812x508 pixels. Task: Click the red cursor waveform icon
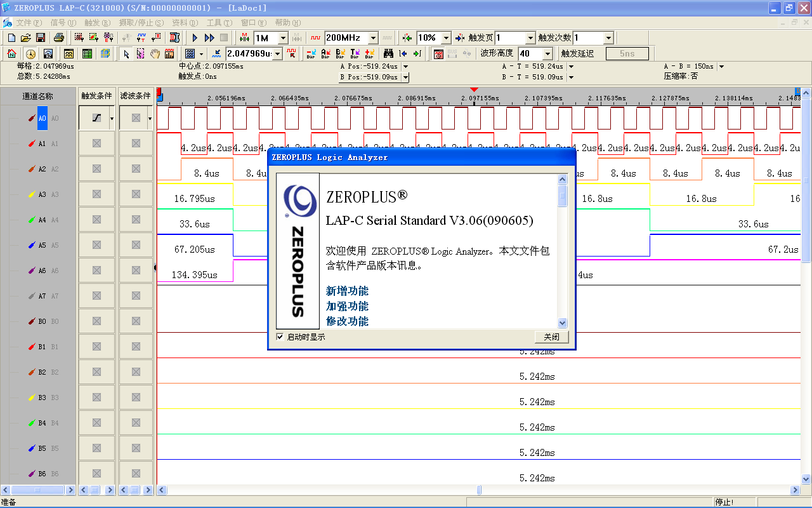coord(292,53)
